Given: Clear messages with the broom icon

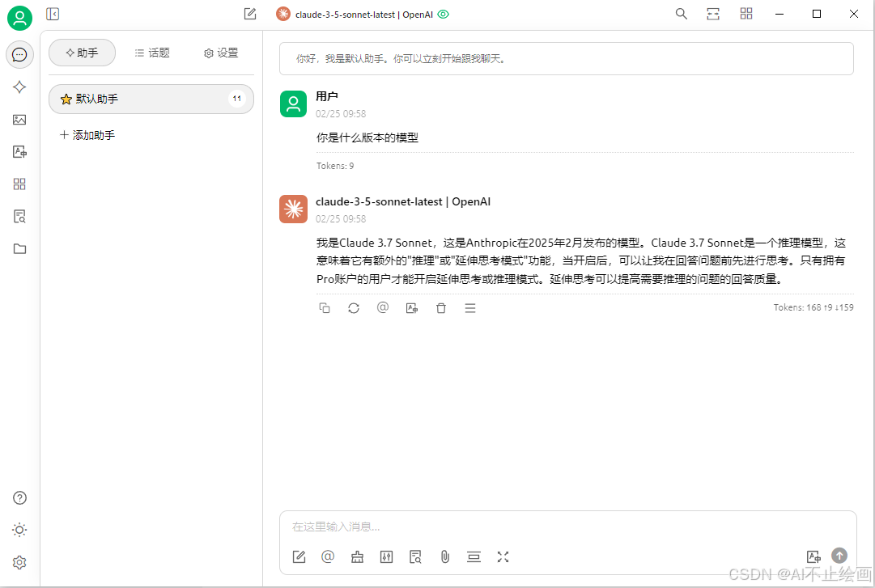Looking at the screenshot, I should (x=357, y=556).
